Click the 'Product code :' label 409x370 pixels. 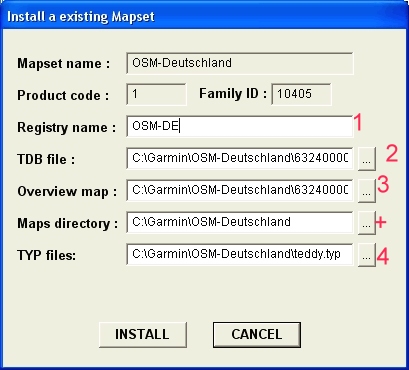tap(63, 96)
